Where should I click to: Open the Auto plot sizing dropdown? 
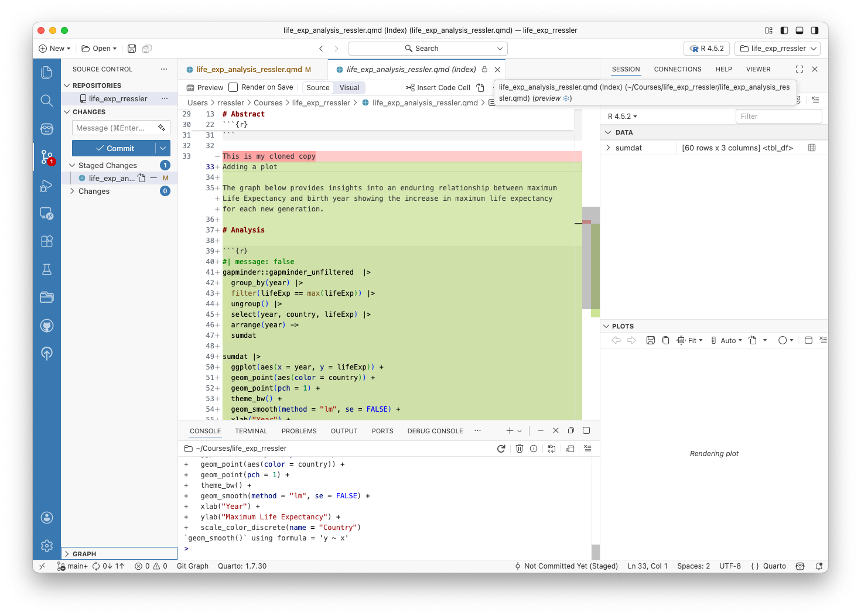point(728,340)
